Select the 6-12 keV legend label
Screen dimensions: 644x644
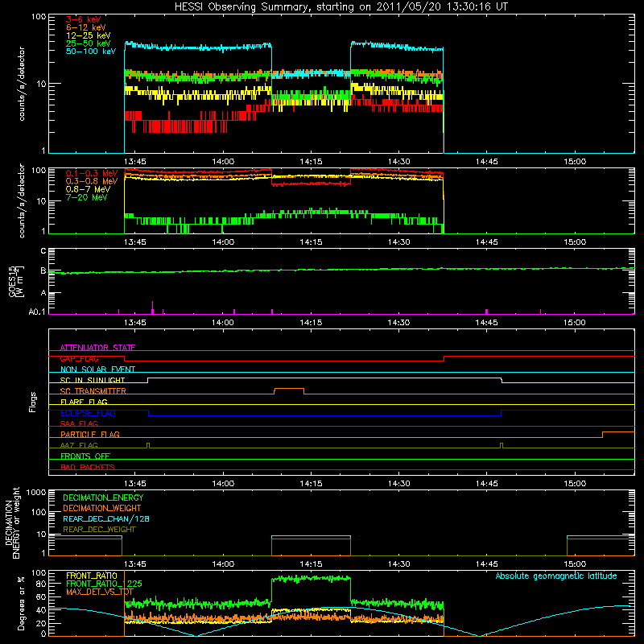(x=86, y=27)
